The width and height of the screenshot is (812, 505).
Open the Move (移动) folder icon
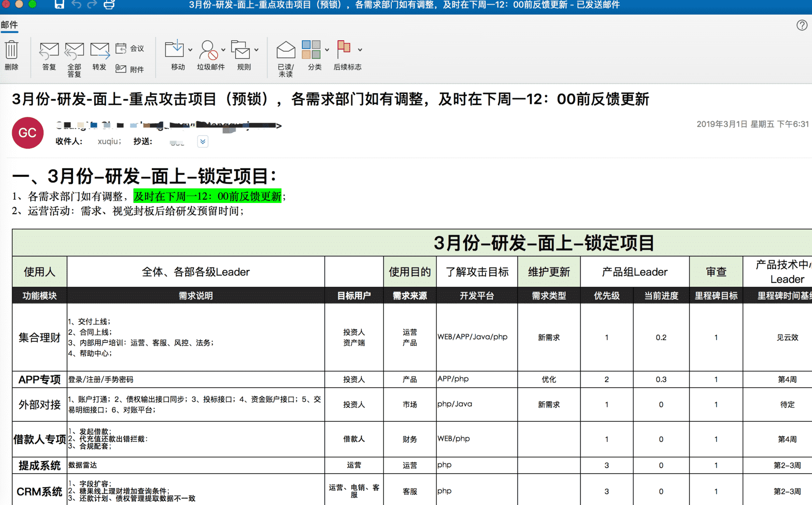pyautogui.click(x=174, y=50)
